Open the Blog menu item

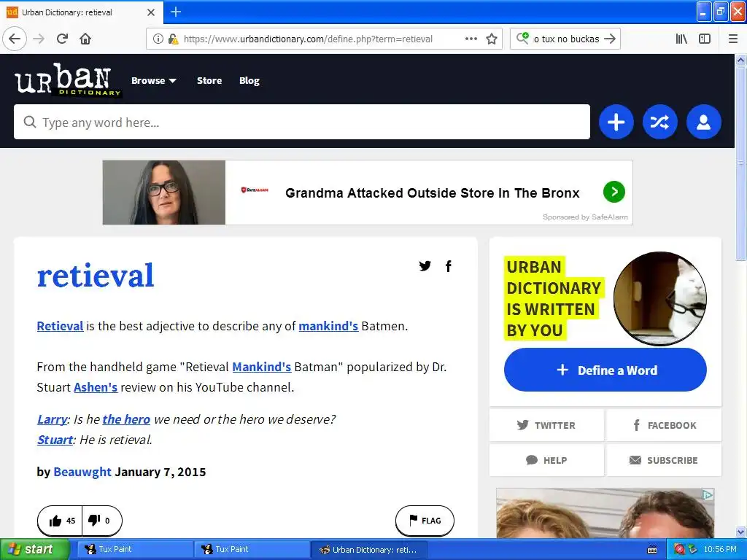tap(249, 80)
